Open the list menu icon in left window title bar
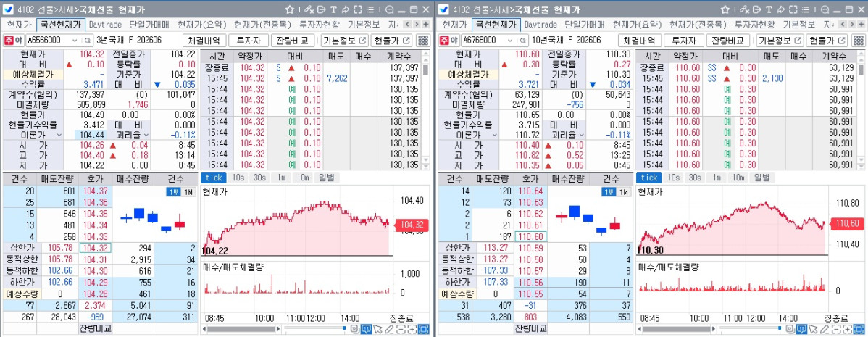This screenshot has height=337, width=868. click(x=370, y=9)
